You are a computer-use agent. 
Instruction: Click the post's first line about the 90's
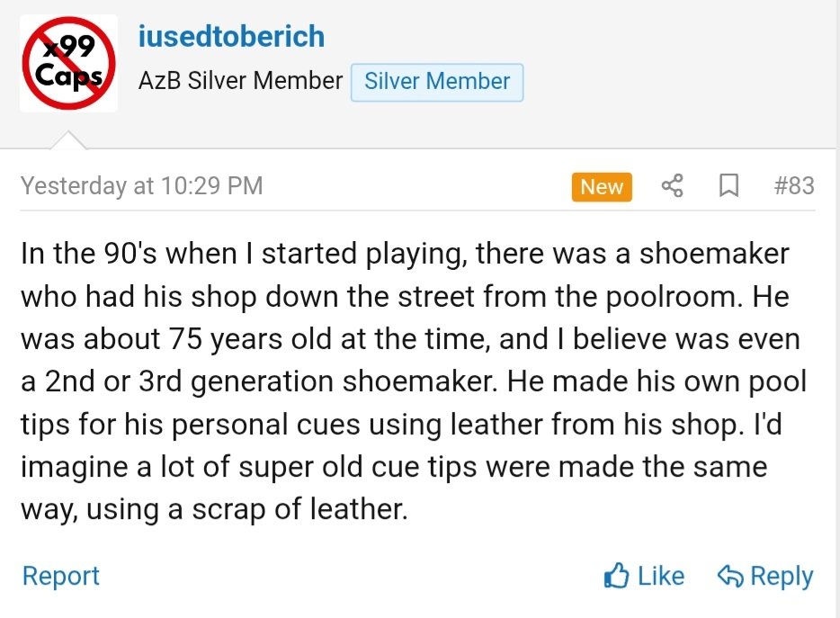(x=405, y=254)
